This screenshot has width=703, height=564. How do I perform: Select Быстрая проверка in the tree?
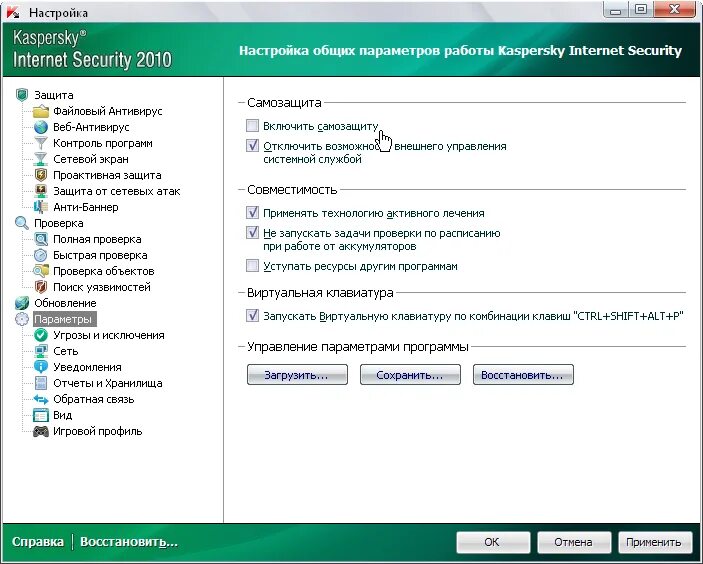click(x=100, y=255)
